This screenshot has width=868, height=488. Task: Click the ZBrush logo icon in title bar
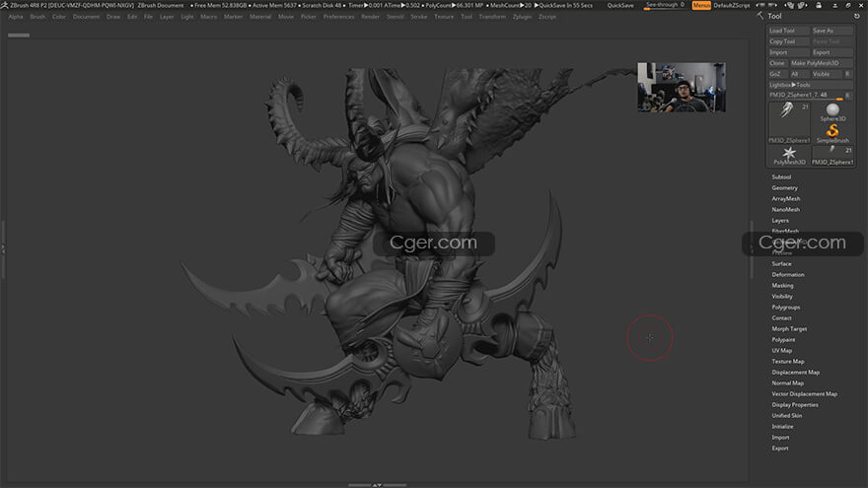tap(4, 5)
